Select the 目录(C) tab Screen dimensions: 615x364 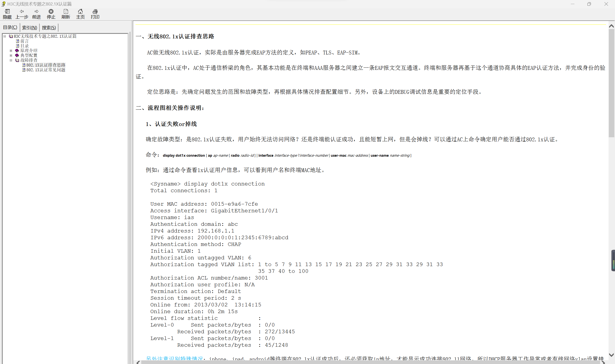tap(10, 27)
